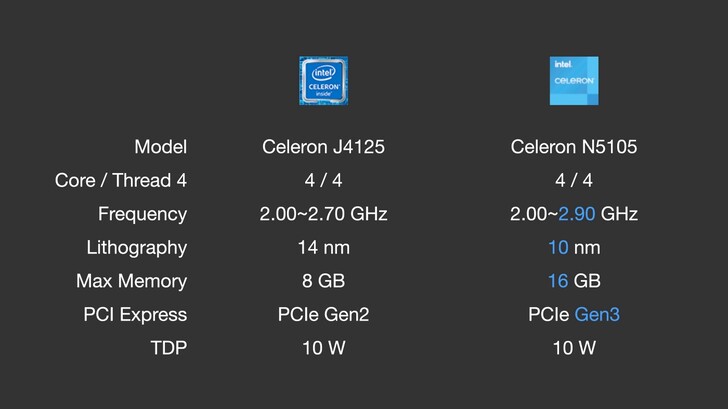728x409 pixels.
Task: Click the TDP row label
Action: [x=167, y=348]
